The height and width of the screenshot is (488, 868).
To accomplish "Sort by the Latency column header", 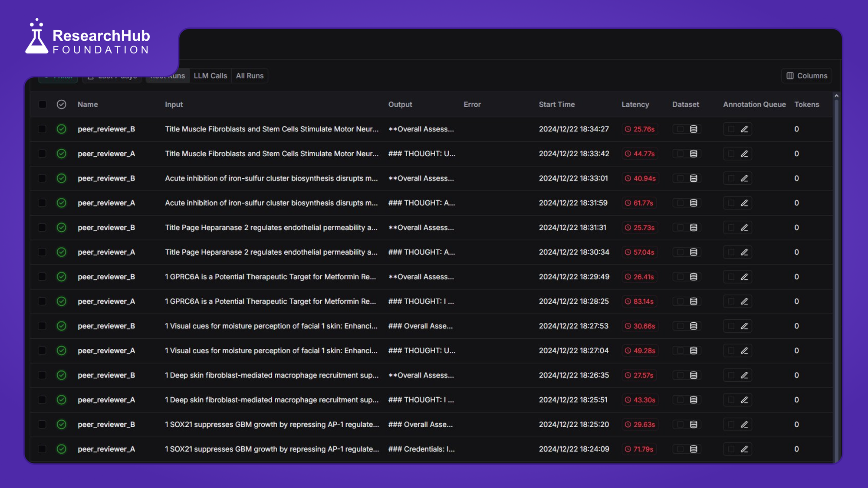I will click(x=635, y=105).
